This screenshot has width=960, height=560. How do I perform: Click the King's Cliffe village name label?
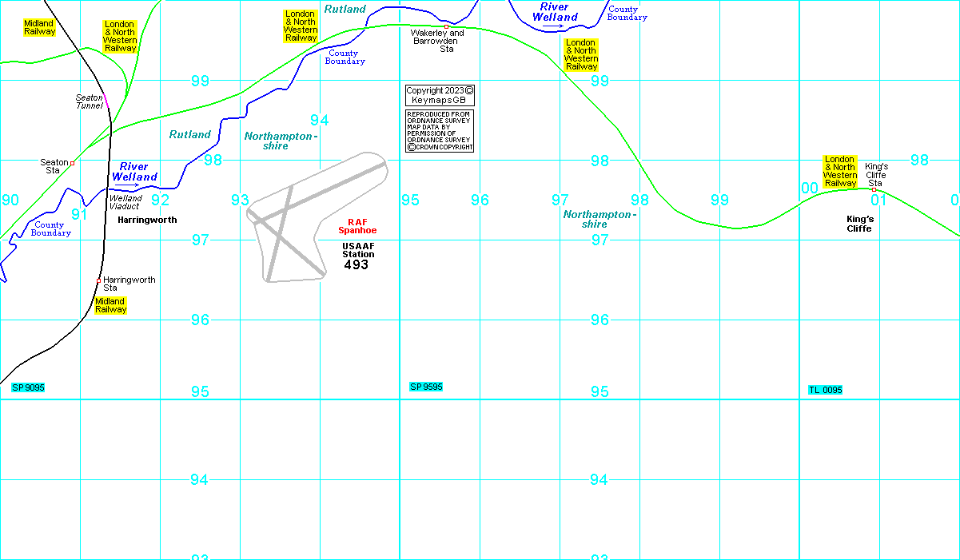(x=859, y=224)
